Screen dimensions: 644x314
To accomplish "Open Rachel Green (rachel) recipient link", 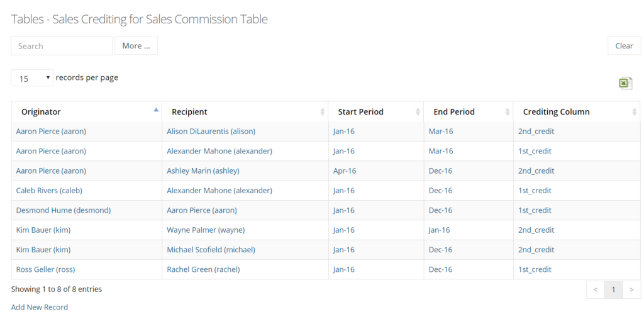I will point(203,269).
